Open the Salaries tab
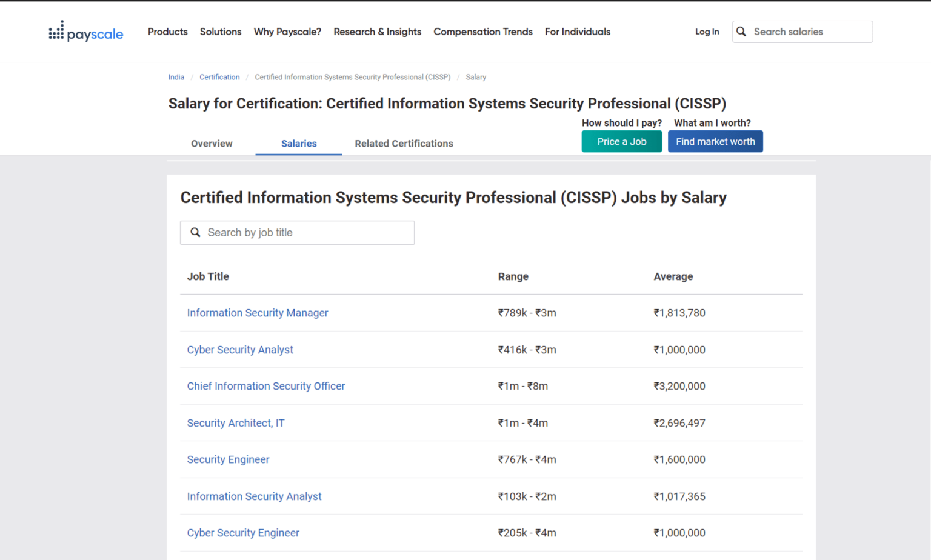Screen dimensions: 931x560 point(298,144)
